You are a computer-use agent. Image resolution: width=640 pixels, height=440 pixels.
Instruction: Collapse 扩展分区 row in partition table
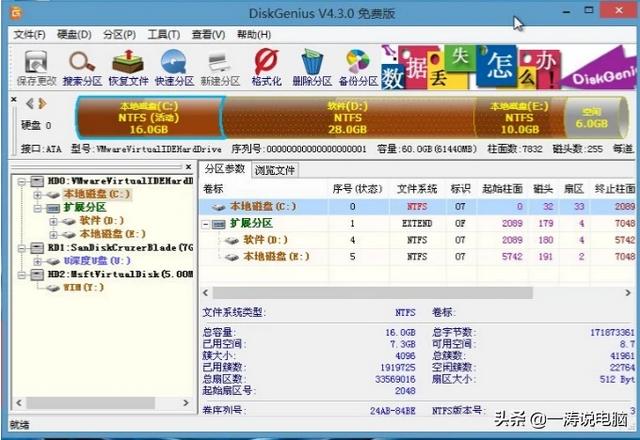coord(207,223)
